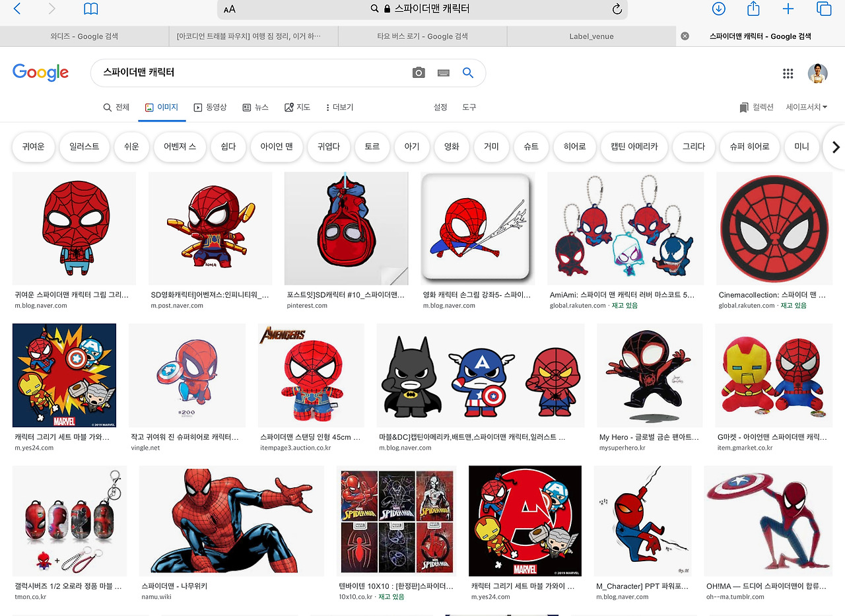The width and height of the screenshot is (845, 616).
Task: Open the Iron Man and Spider-Man plush image
Action: click(x=774, y=376)
